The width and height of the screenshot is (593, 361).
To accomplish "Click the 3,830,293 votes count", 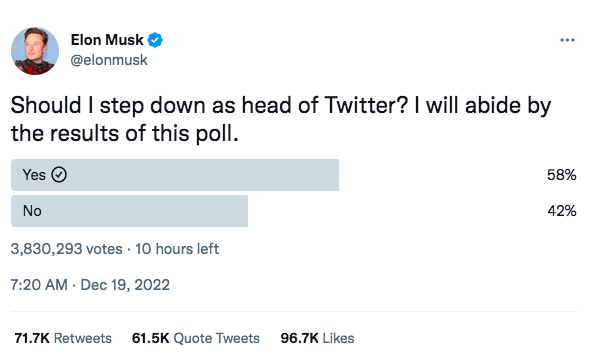I will (67, 249).
